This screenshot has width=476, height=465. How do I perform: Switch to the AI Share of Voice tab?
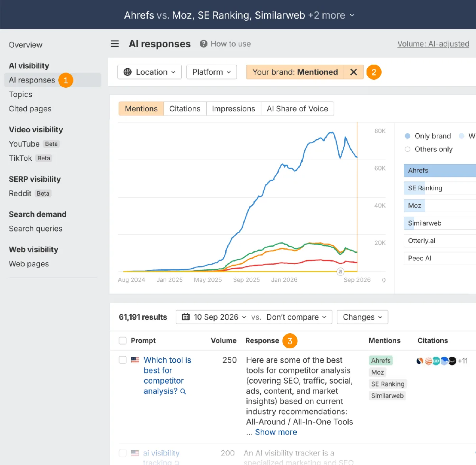point(297,109)
